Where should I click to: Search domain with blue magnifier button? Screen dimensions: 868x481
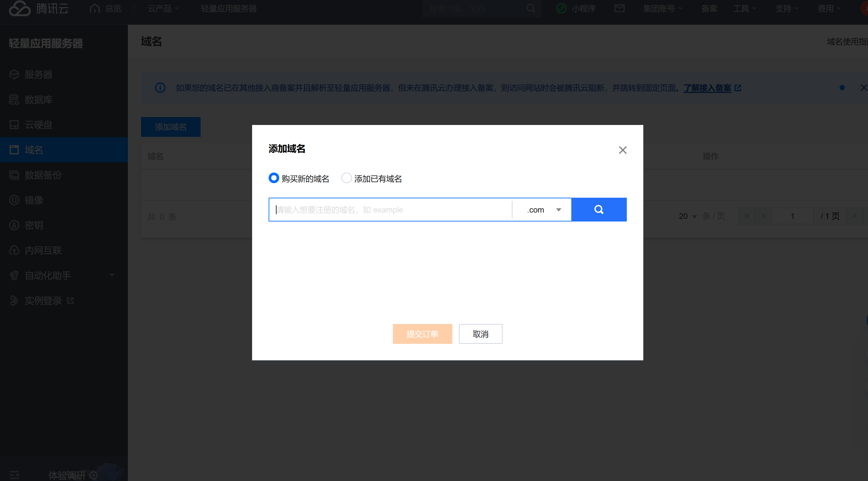[x=599, y=210]
